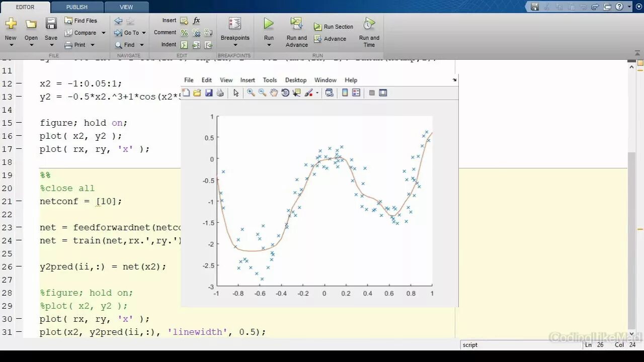
Task: Select the Zoom Out tool
Action: click(262, 93)
